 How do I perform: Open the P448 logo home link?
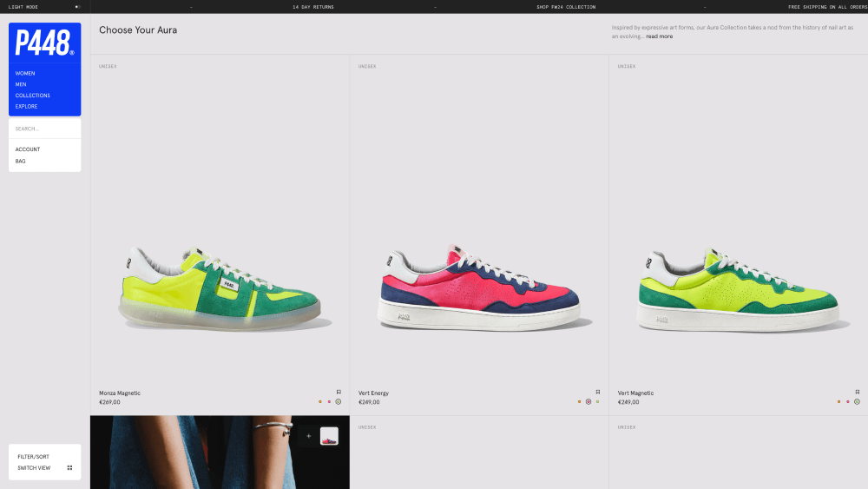44,43
